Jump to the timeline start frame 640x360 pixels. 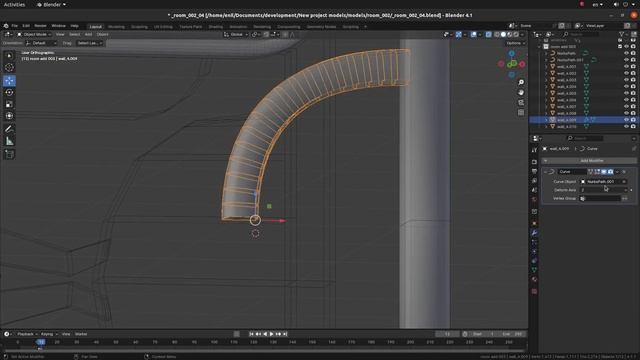coord(251,334)
